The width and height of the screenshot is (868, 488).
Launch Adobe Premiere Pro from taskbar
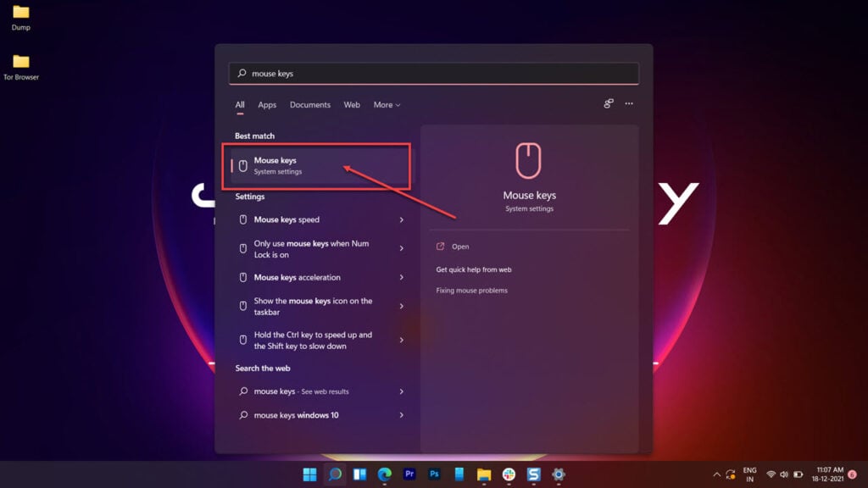tap(409, 474)
